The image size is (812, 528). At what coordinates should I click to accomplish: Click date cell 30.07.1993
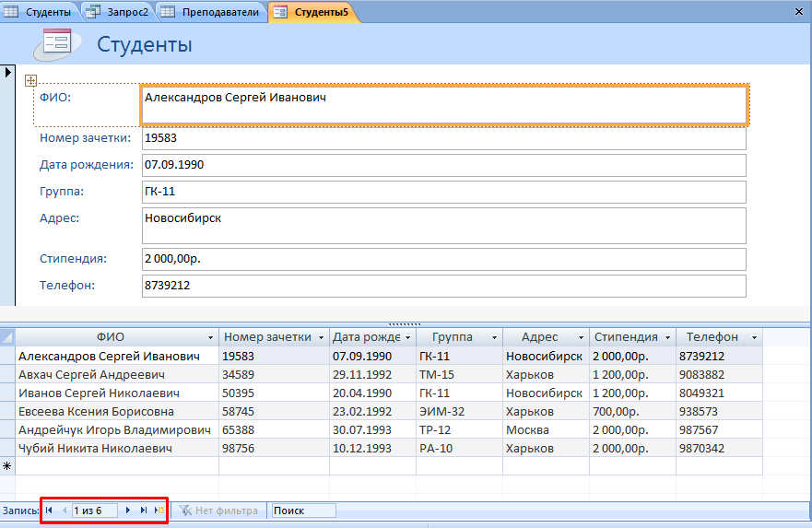(373, 429)
